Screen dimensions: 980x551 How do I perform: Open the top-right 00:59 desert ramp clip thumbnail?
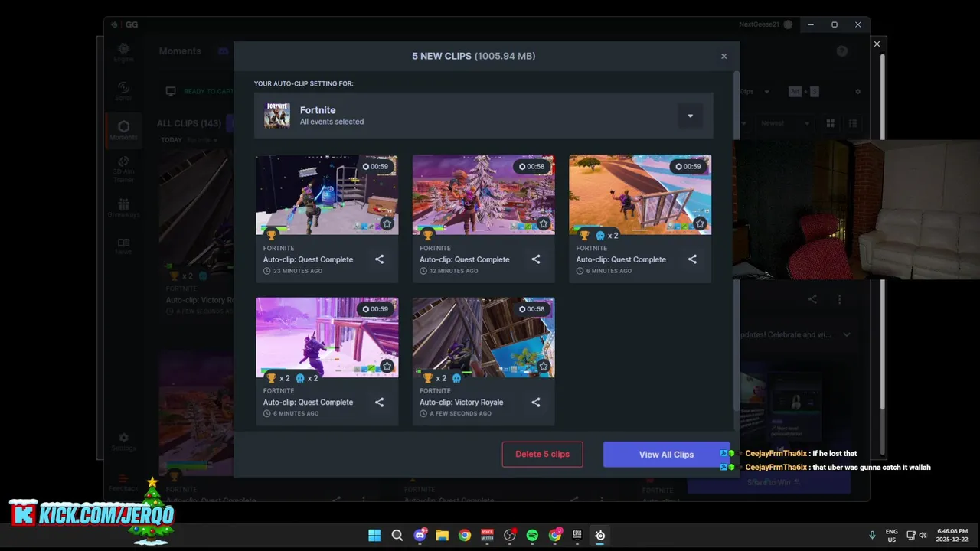(x=640, y=194)
